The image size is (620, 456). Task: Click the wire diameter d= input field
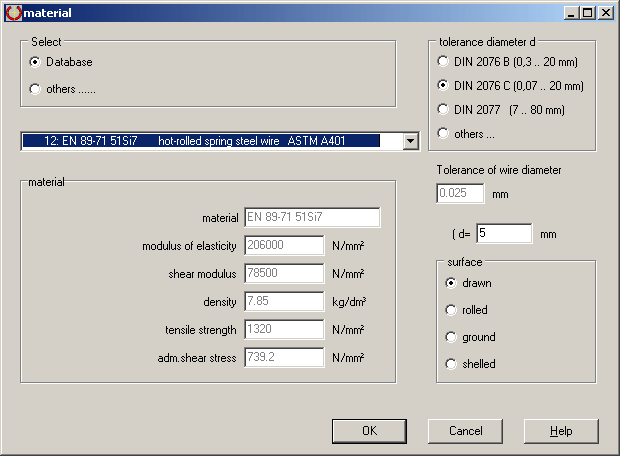click(504, 234)
